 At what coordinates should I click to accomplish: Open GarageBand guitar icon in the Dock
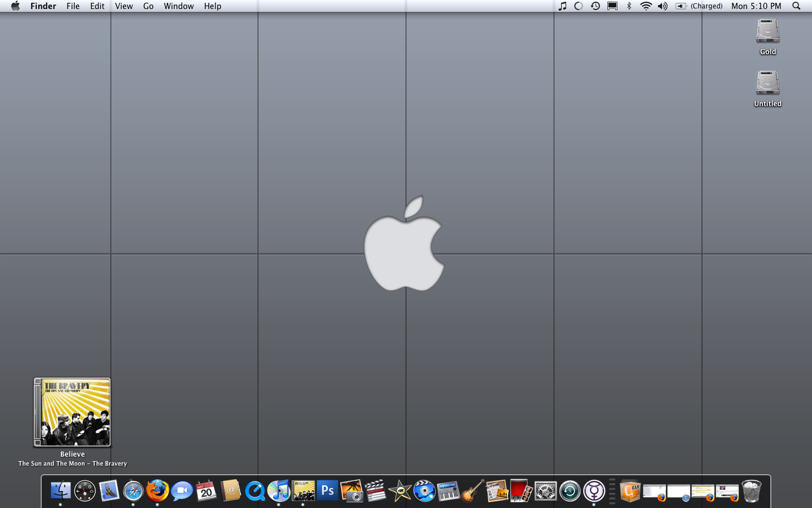coord(473,491)
